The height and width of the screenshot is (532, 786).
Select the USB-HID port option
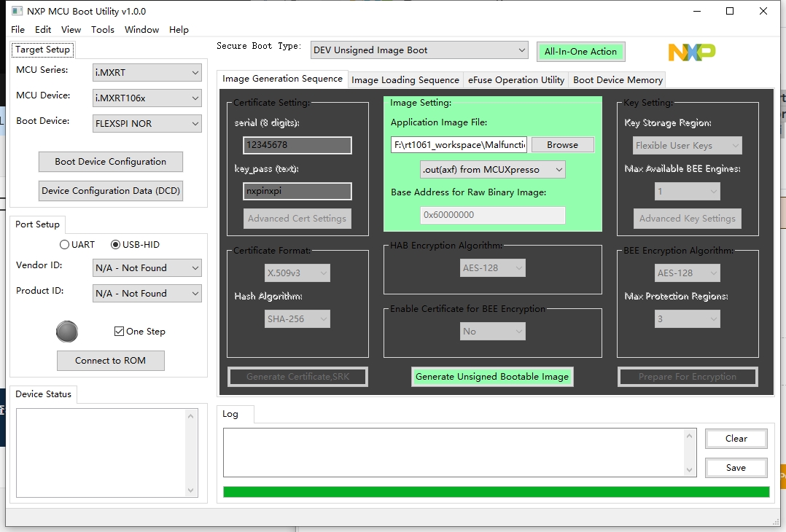(x=115, y=244)
